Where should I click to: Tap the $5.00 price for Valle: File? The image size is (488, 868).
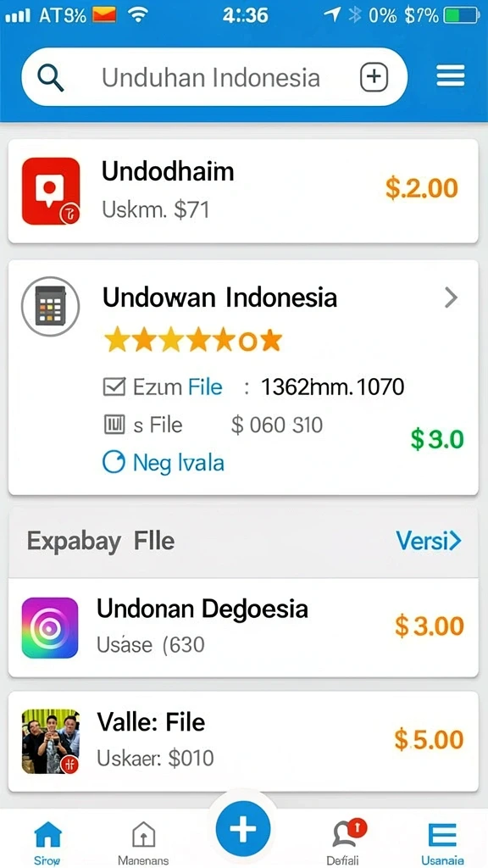coord(429,739)
